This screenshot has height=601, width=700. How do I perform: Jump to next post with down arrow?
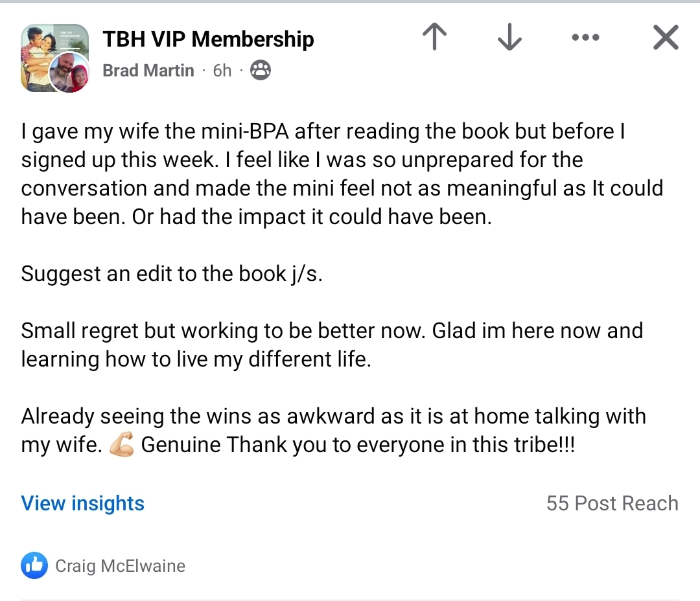(509, 38)
